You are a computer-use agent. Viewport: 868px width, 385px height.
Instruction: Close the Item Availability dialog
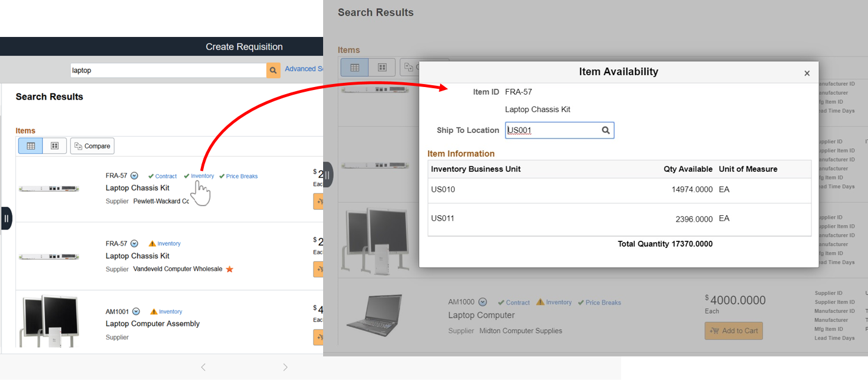pos(807,73)
